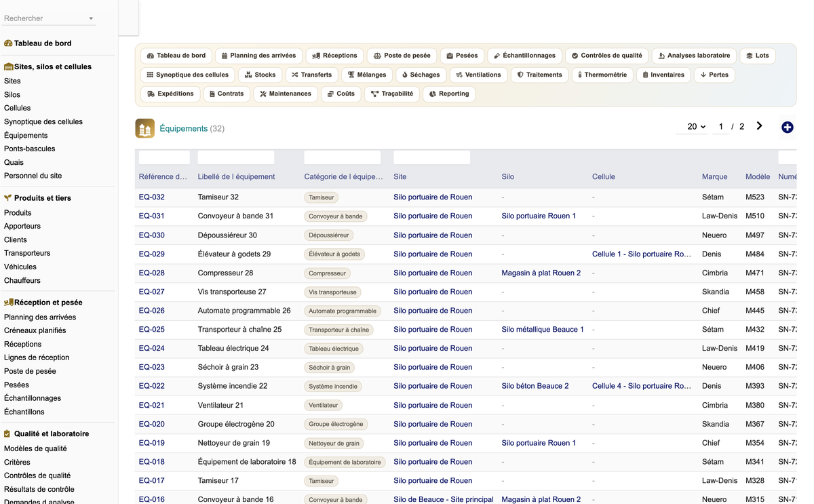Open Analyses laboratoire toolbar shortcut
This screenshot has width=814, height=504.
pos(694,56)
